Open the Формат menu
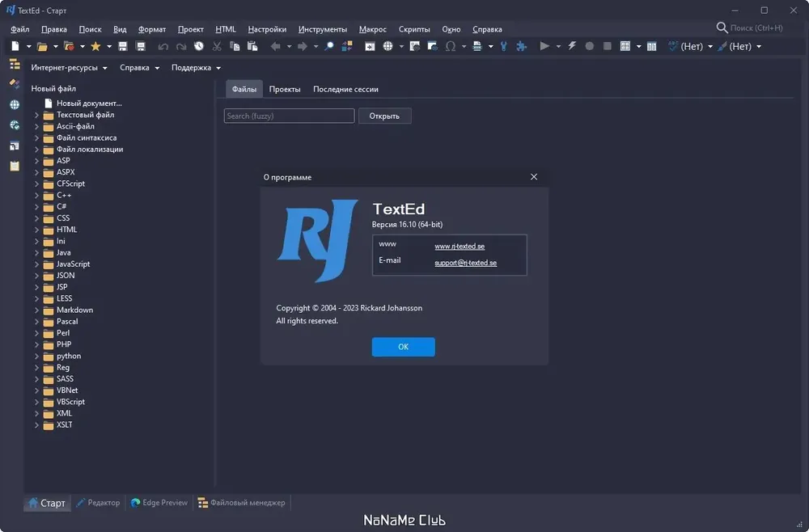The width and height of the screenshot is (809, 532). 152,29
